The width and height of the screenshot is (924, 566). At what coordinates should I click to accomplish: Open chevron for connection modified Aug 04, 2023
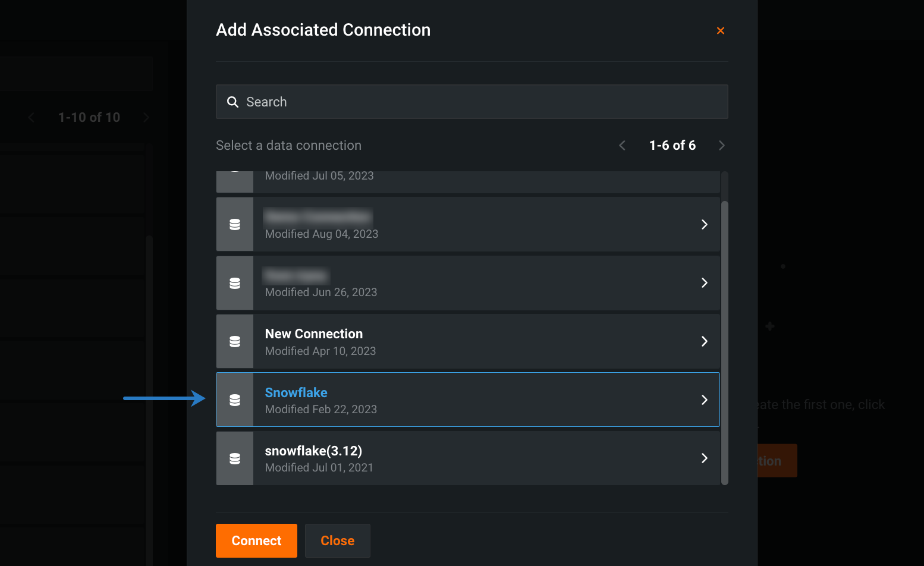point(704,225)
